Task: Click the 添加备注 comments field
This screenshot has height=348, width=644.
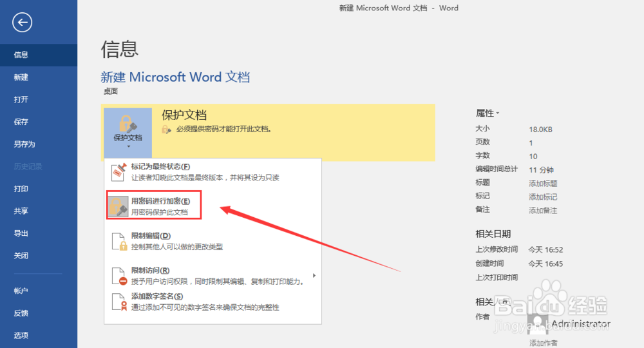Action: click(x=543, y=210)
